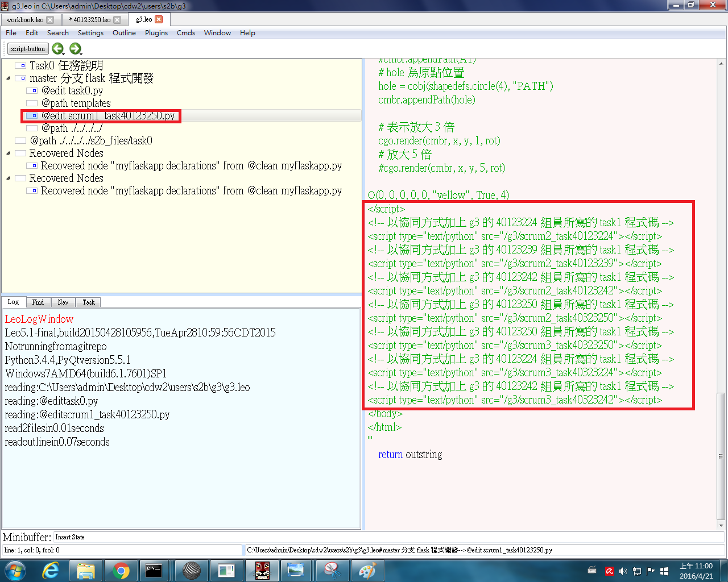Click the volume speaker tray icon
This screenshot has height=582, width=728.
623,571
